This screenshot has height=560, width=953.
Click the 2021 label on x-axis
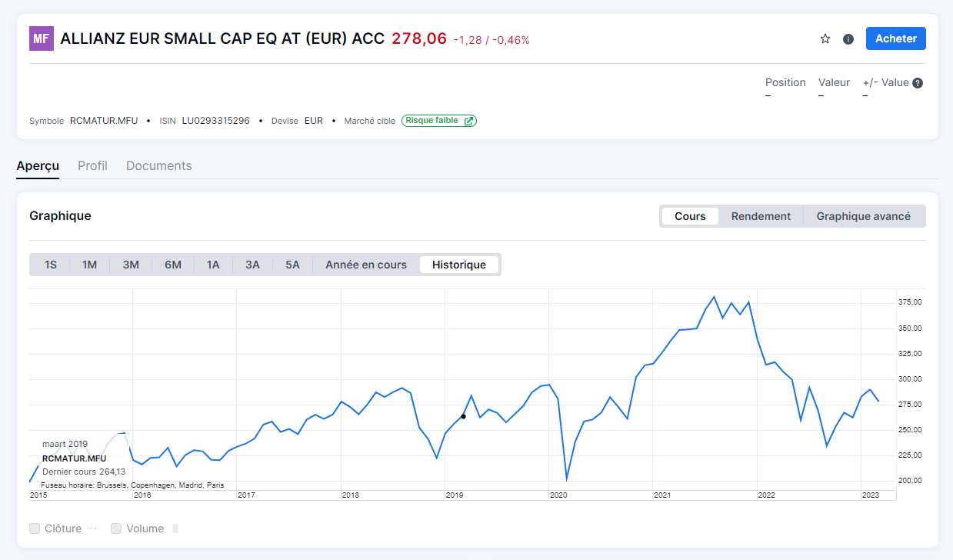coord(662,495)
